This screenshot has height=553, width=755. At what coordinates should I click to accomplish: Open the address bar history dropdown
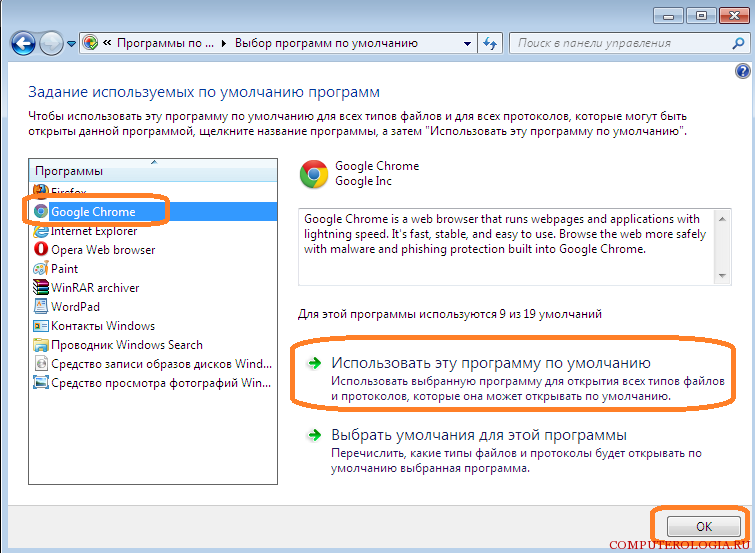(x=467, y=43)
